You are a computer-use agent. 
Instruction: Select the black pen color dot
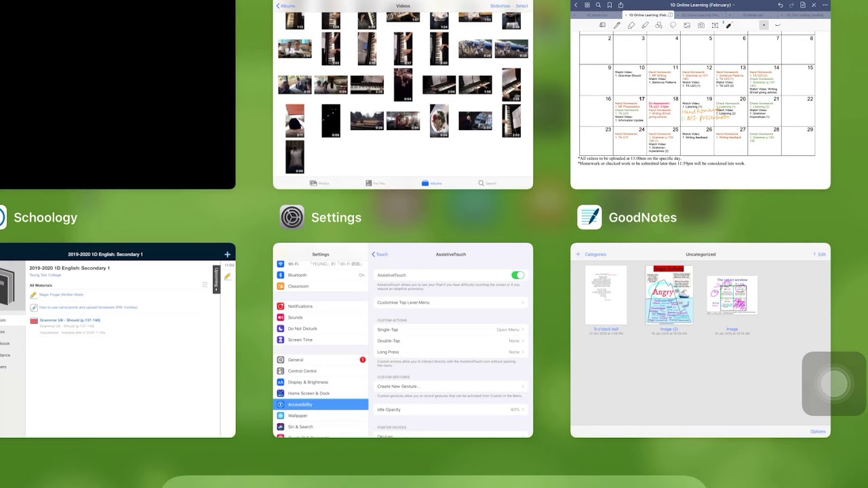coord(763,25)
